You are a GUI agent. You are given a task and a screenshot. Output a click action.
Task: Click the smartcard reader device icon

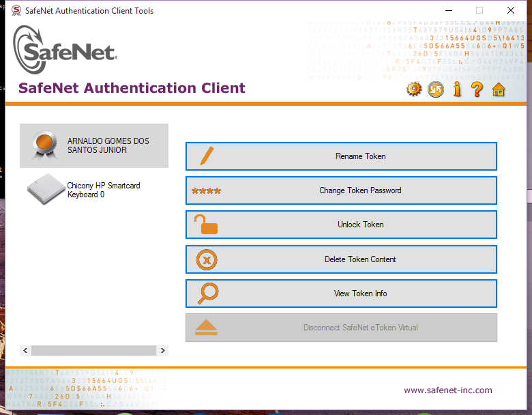click(46, 189)
